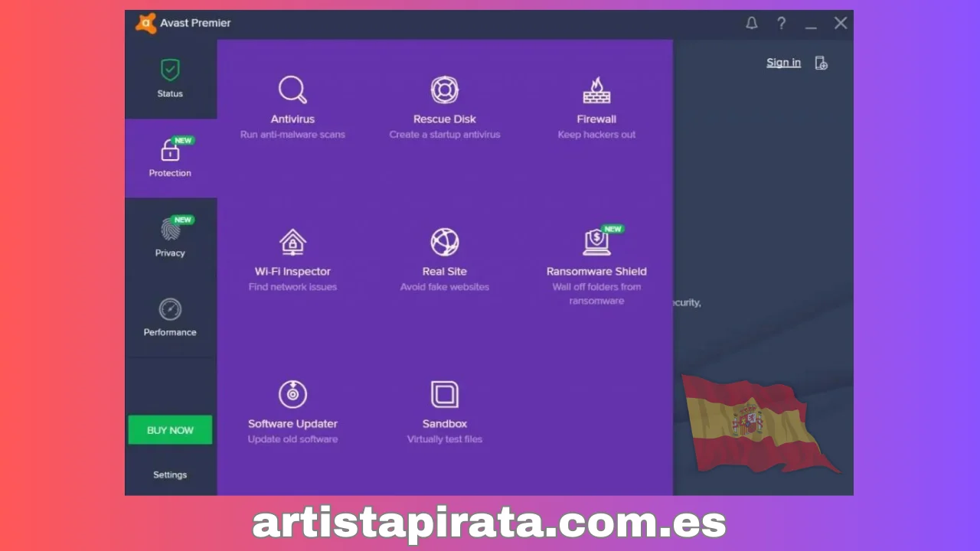Click 'Run anti-malware scans' text
Image resolution: width=980 pixels, height=551 pixels.
pyautogui.click(x=292, y=135)
